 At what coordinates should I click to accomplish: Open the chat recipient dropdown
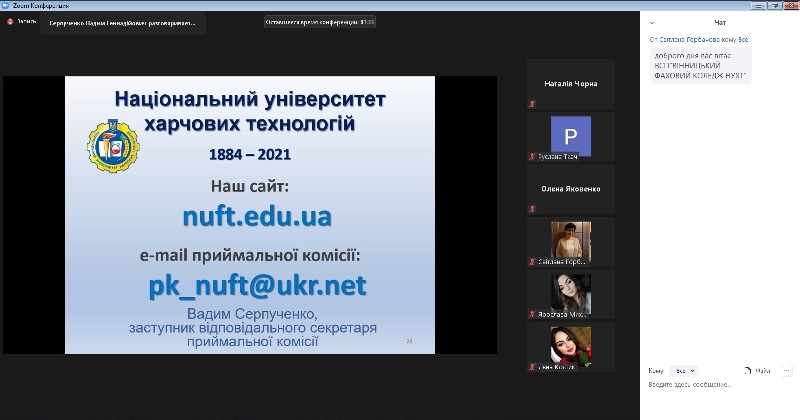pyautogui.click(x=683, y=369)
